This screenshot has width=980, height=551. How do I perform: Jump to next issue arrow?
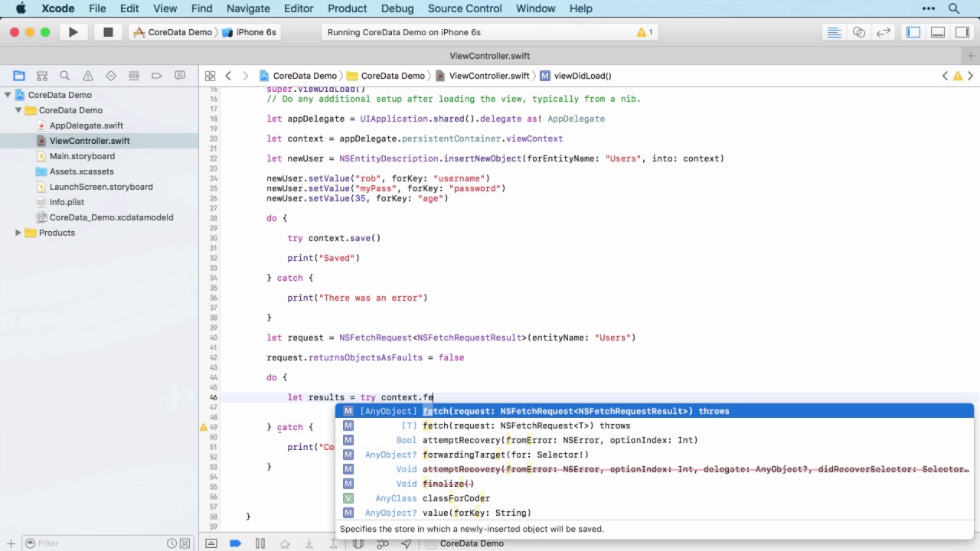pos(970,76)
